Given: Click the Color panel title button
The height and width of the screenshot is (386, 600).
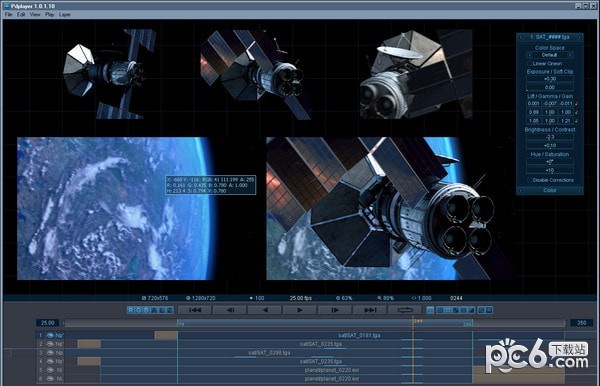Looking at the screenshot, I should point(550,190).
